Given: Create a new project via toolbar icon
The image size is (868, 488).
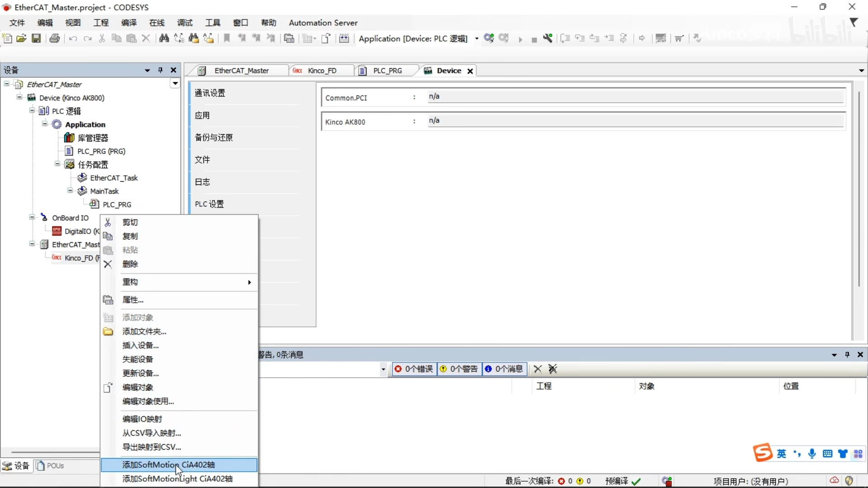Looking at the screenshot, I should click(x=7, y=38).
